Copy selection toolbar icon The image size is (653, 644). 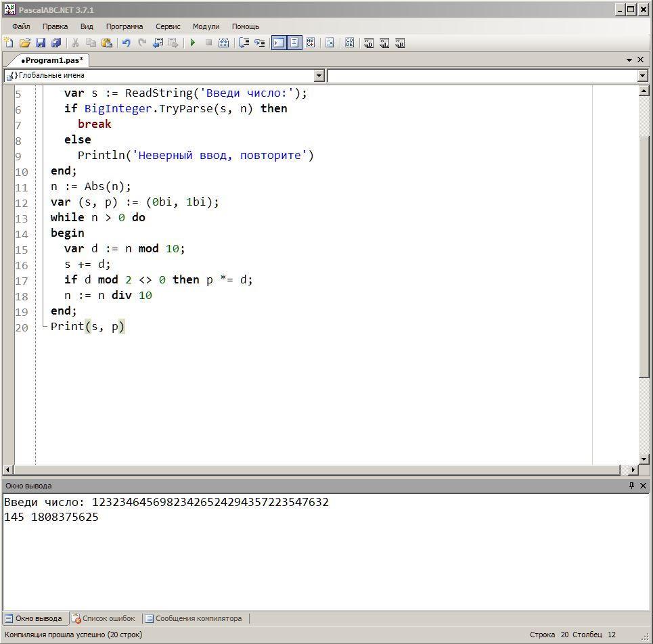[91, 43]
